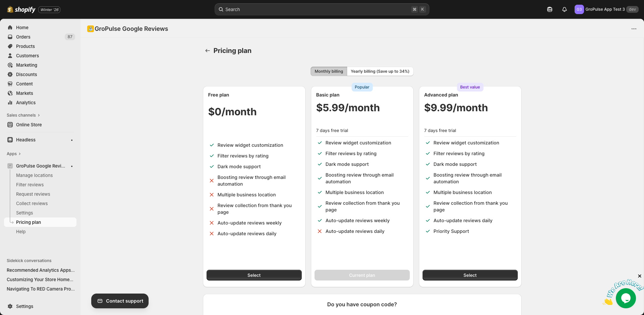Select the Orders icon
Image resolution: width=644 pixels, height=315 pixels.
point(10,37)
